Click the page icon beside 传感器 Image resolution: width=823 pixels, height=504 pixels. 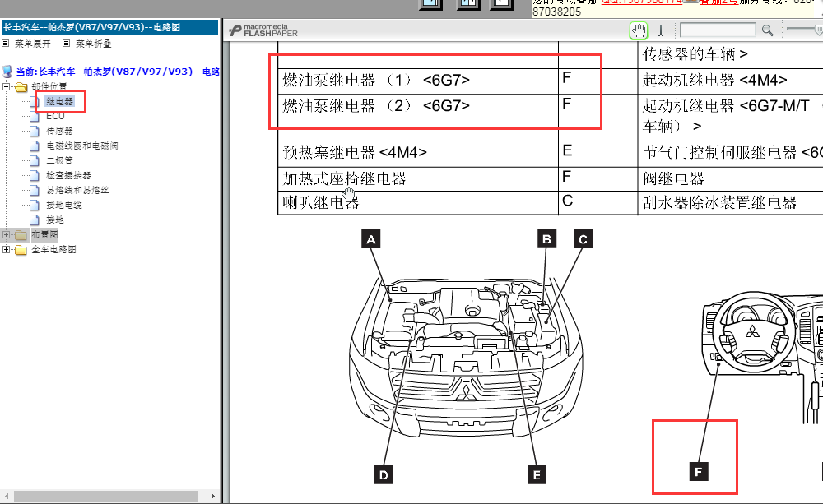35,131
